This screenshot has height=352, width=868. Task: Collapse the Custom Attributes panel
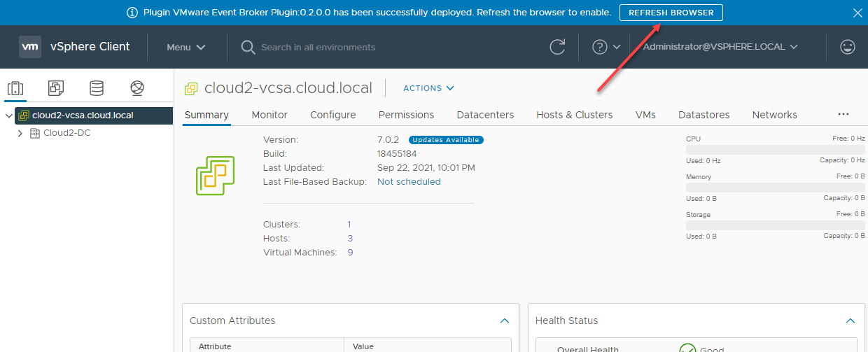click(x=505, y=321)
